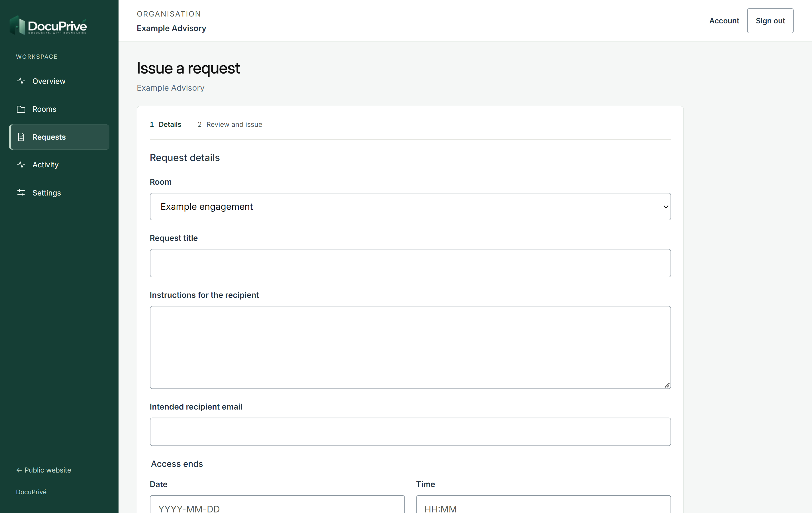Click the WORKSPACE sidebar label

click(x=36, y=57)
